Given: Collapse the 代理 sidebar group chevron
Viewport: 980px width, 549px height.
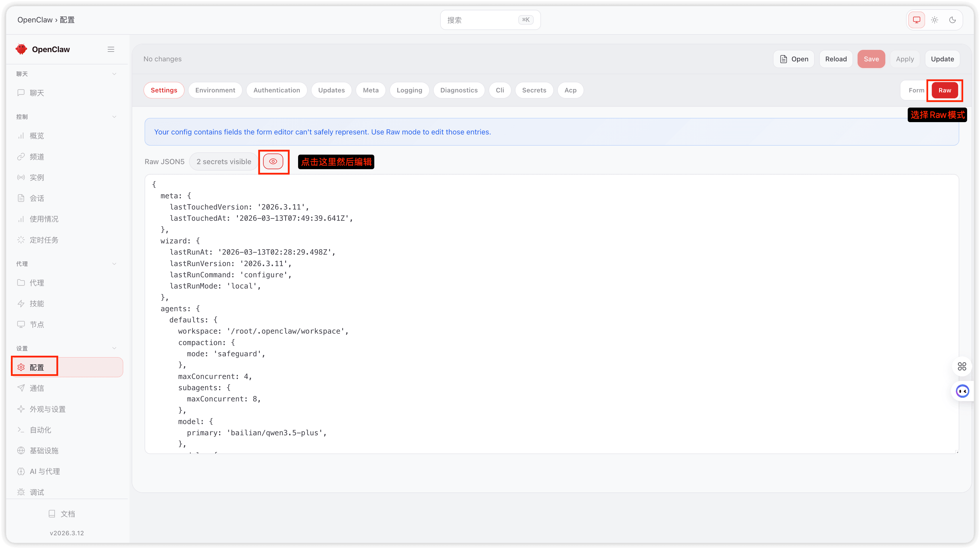Looking at the screenshot, I should (114, 264).
